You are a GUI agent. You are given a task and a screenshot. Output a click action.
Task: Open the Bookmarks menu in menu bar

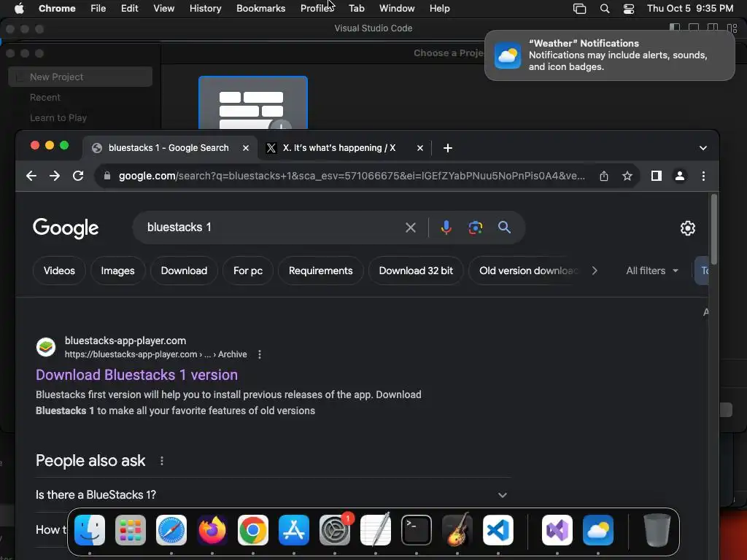[x=260, y=8]
